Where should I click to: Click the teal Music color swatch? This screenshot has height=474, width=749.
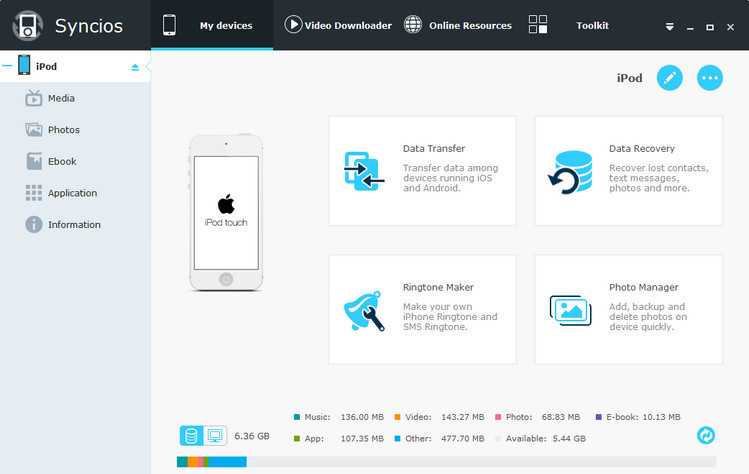(x=297, y=417)
